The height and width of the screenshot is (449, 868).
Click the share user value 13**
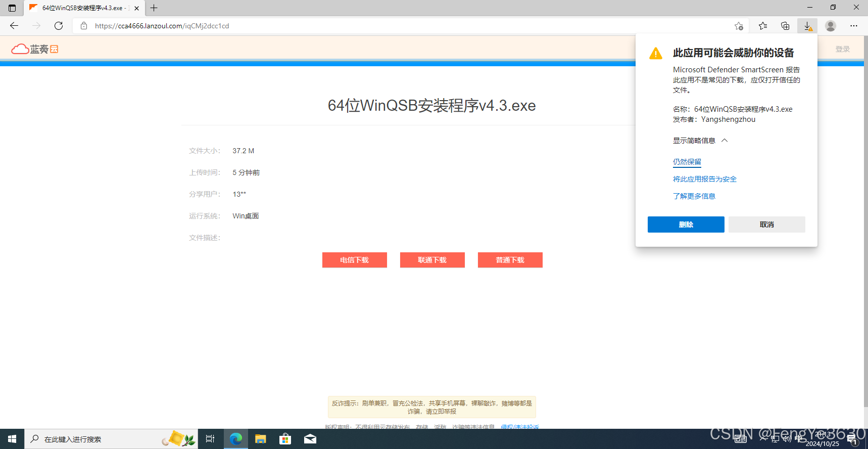coord(239,194)
